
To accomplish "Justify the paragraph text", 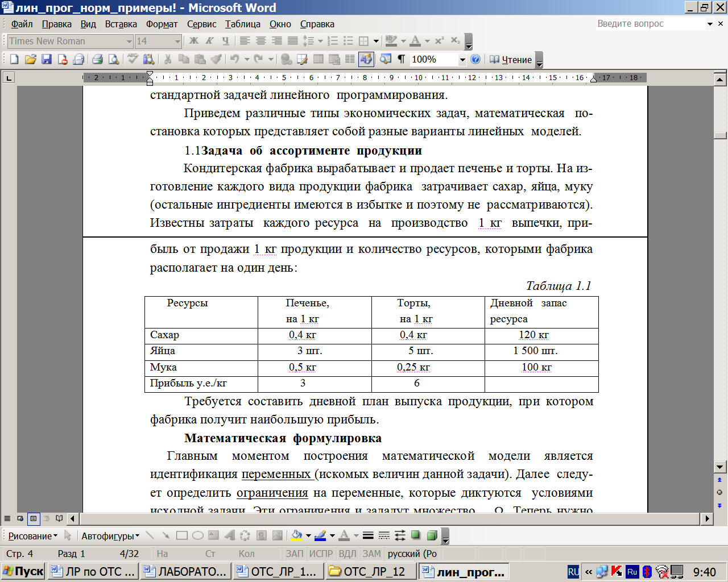I will point(292,41).
